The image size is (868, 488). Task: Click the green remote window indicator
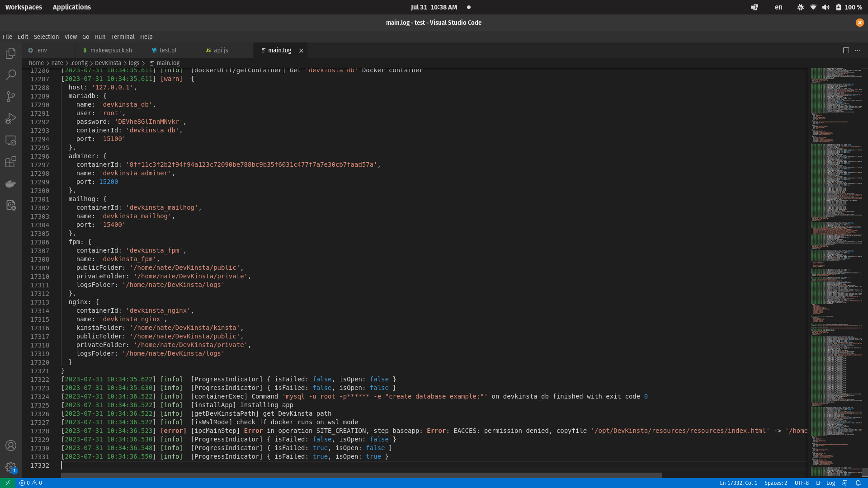7,483
